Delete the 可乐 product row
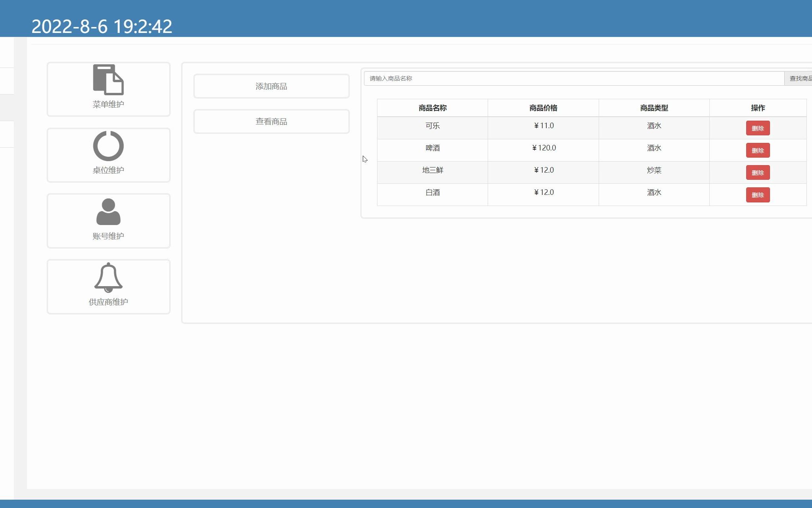Image resolution: width=812 pixels, height=508 pixels. 758,128
